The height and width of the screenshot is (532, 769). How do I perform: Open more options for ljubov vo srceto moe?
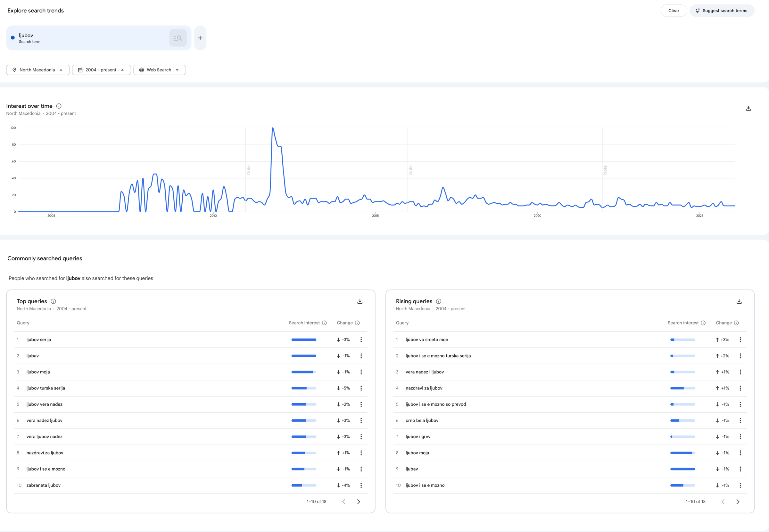tap(740, 340)
